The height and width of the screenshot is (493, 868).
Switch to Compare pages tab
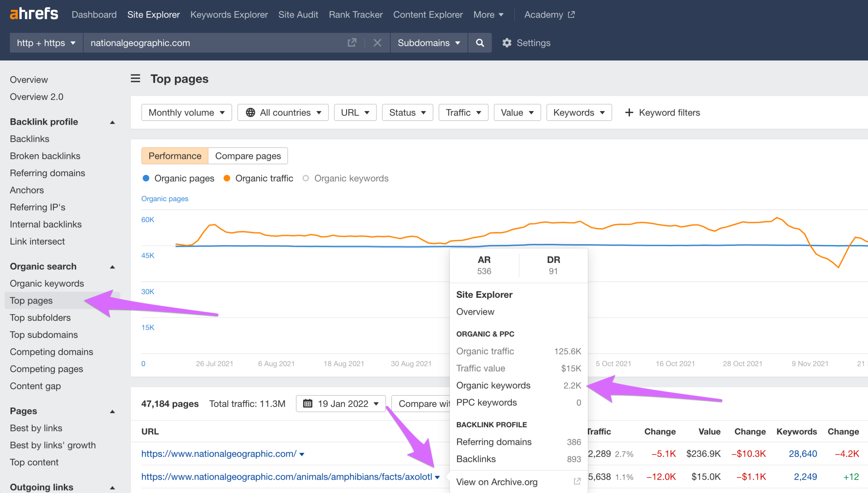[x=248, y=156]
